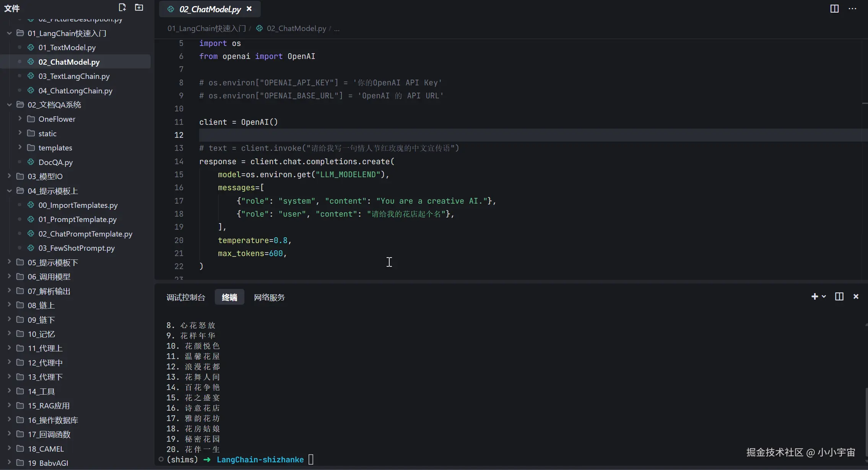Viewport: 868px width, 470px height.
Task: Click the split editor icon at top right
Action: pyautogui.click(x=834, y=9)
